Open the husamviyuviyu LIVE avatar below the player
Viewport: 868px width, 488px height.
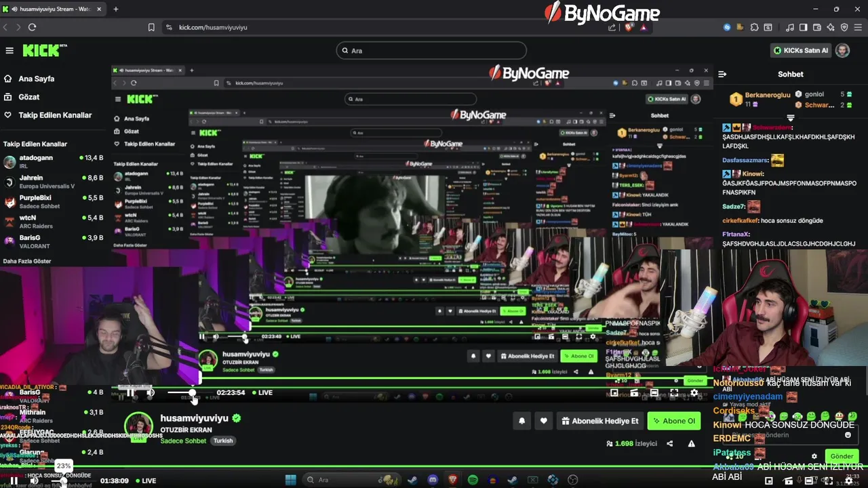point(138,428)
